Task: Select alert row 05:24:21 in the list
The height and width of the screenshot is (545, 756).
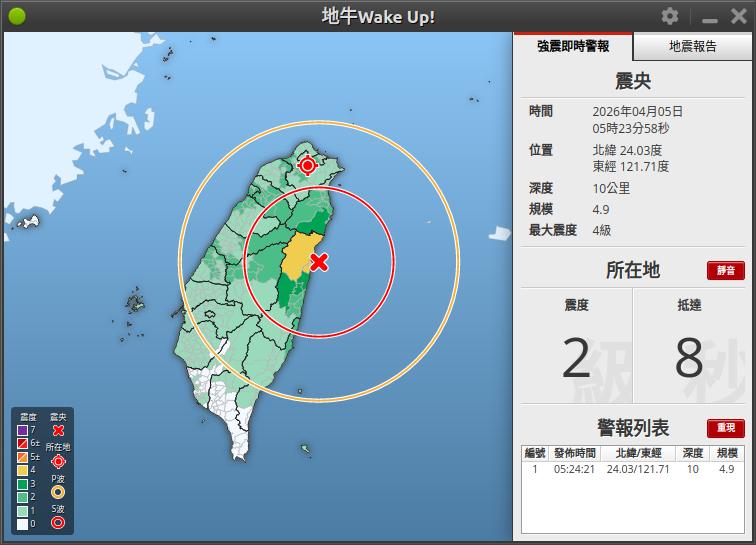Action: point(633,469)
